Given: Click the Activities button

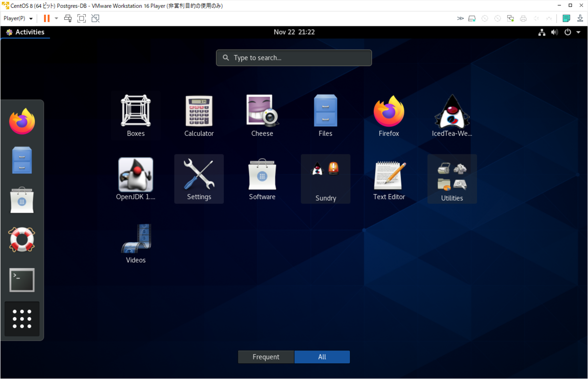Looking at the screenshot, I should click(x=25, y=32).
